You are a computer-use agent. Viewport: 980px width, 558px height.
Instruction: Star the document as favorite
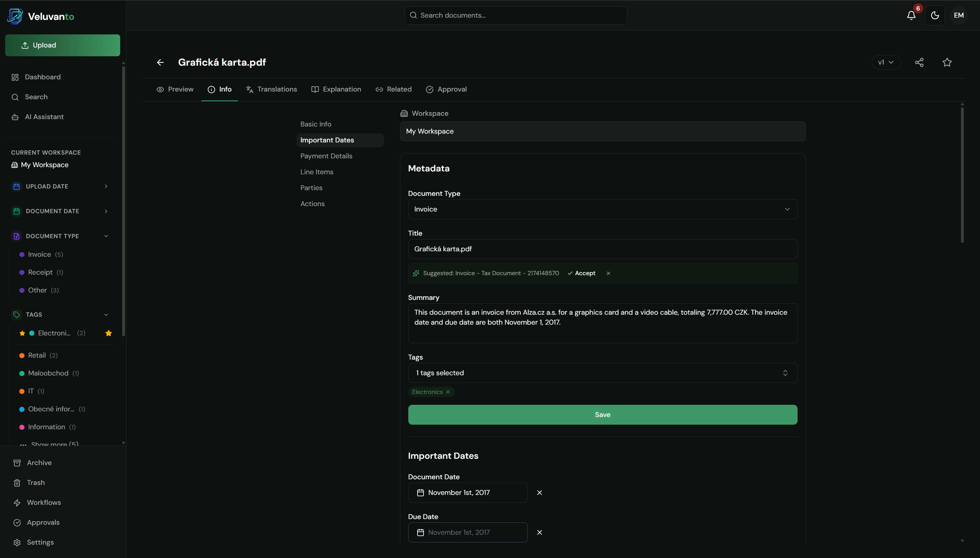947,63
